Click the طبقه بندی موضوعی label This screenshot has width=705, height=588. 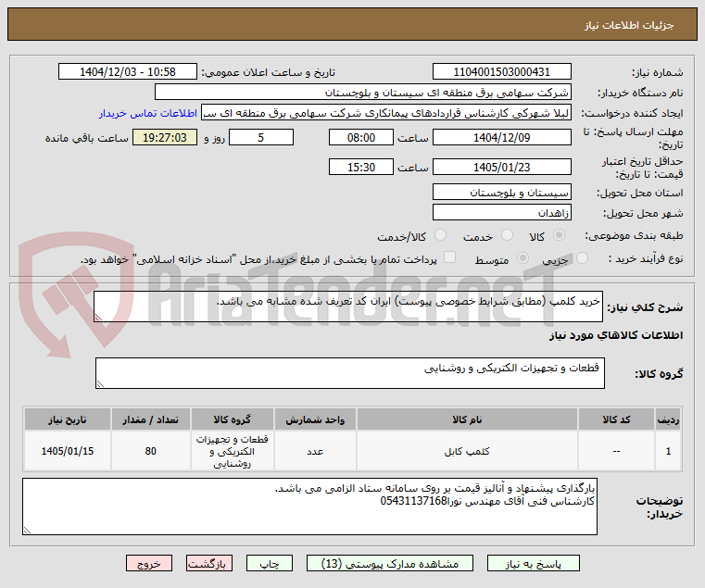[634, 235]
